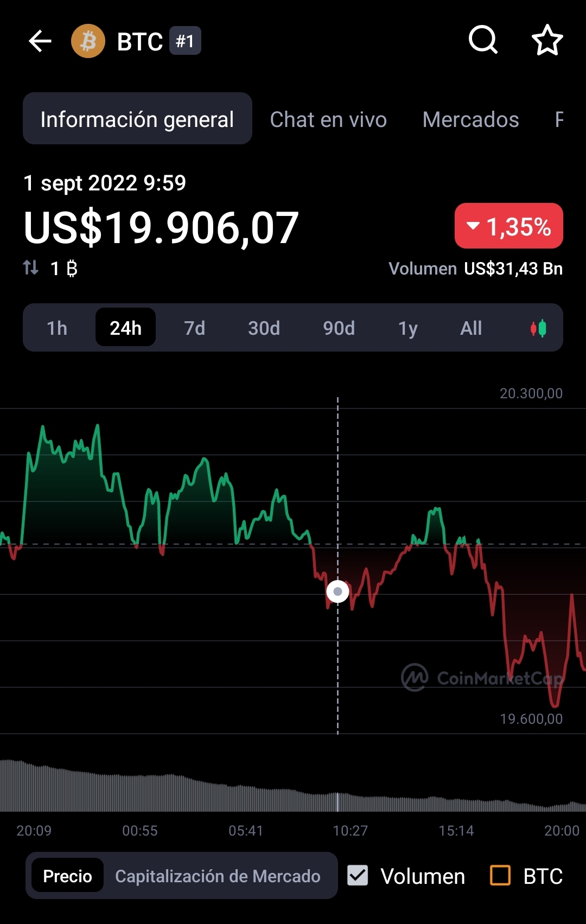This screenshot has width=586, height=924.
Task: Open the Chat en vivo tab
Action: (328, 119)
